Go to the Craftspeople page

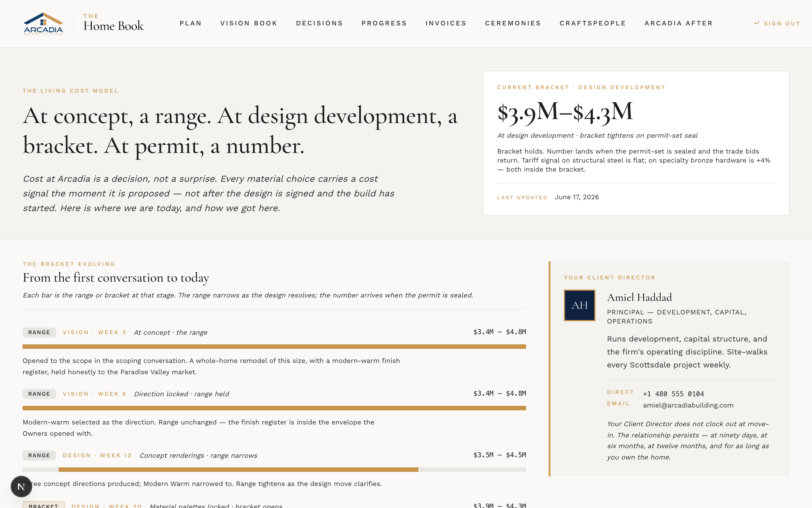pos(593,23)
